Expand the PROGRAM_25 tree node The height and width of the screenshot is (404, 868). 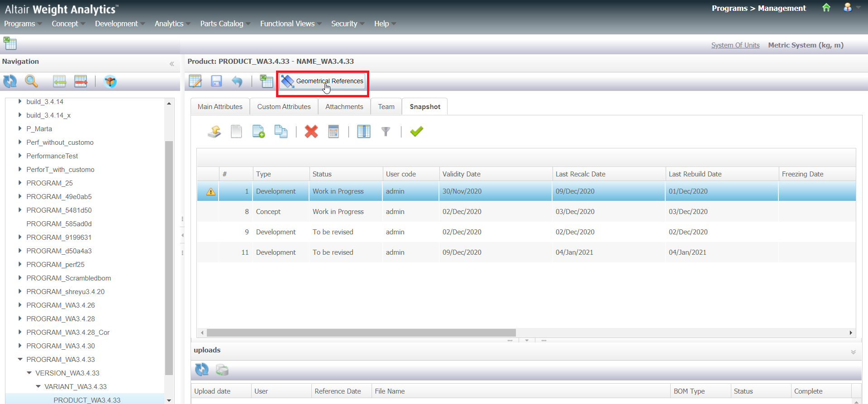pos(20,183)
